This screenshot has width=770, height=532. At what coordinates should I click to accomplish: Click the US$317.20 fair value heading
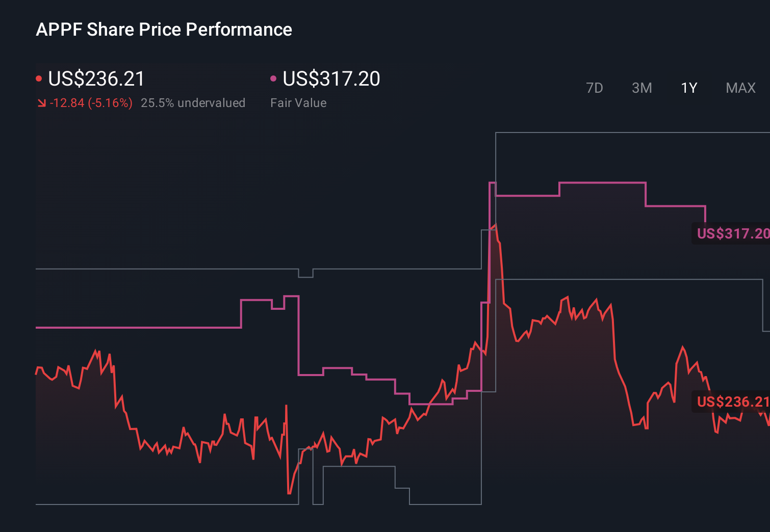pyautogui.click(x=331, y=79)
